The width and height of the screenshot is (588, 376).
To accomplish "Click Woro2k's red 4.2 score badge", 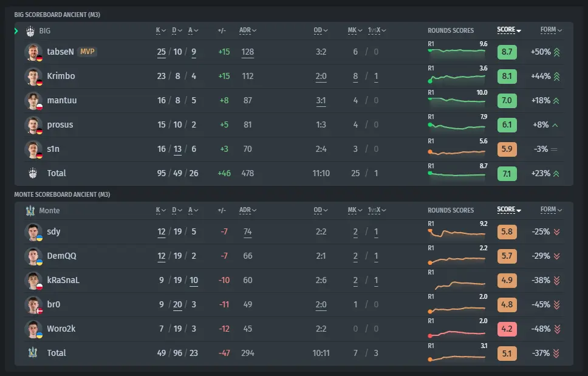I will pos(507,329).
